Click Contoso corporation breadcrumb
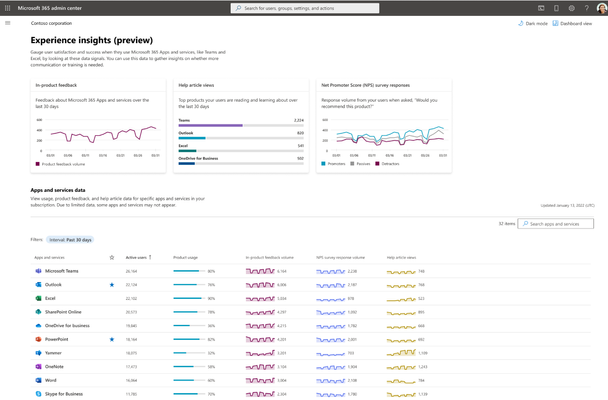This screenshot has height=400, width=608. pyautogui.click(x=51, y=23)
